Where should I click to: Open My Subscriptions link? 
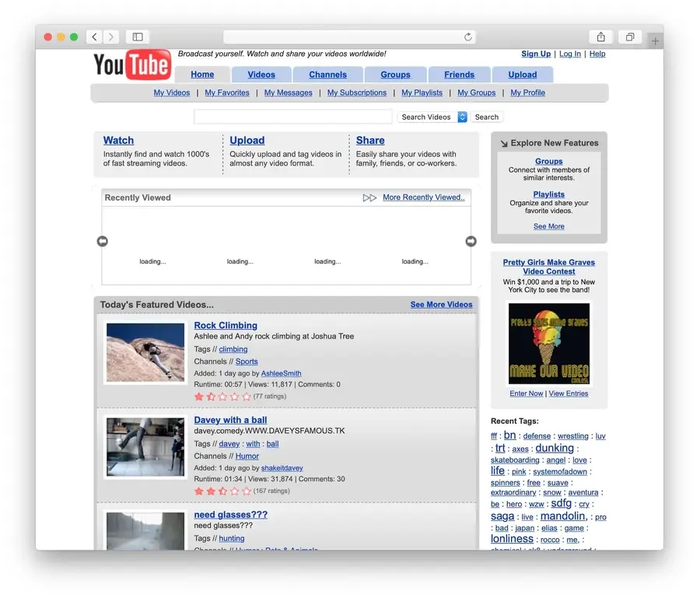point(356,93)
